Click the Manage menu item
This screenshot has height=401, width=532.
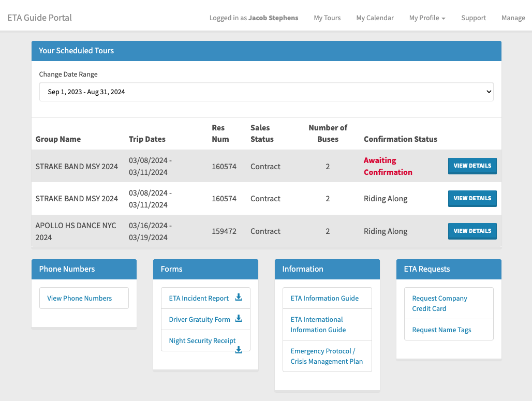(513, 18)
